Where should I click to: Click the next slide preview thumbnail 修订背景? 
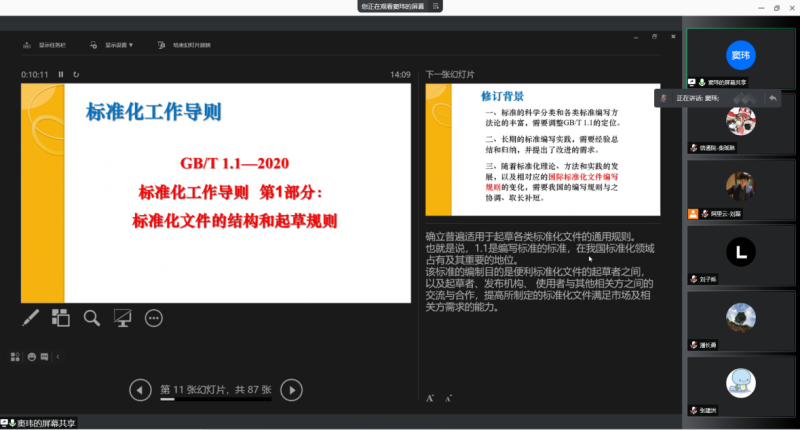544,149
